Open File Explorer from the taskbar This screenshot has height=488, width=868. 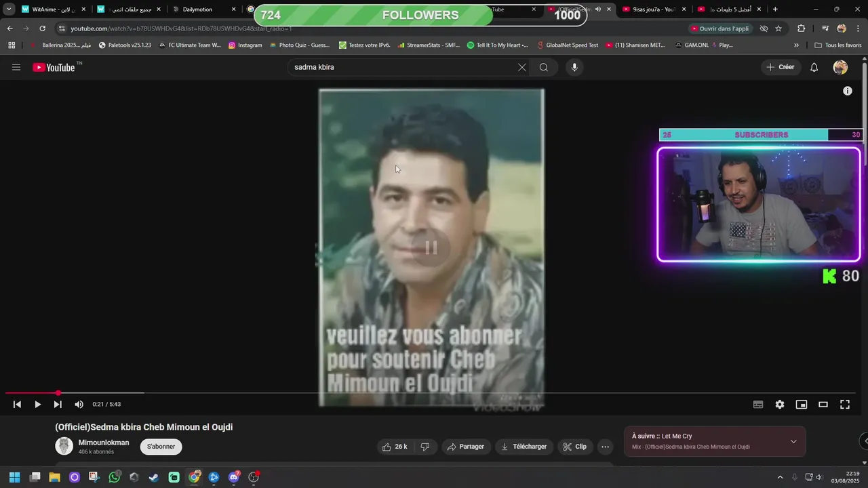click(55, 477)
